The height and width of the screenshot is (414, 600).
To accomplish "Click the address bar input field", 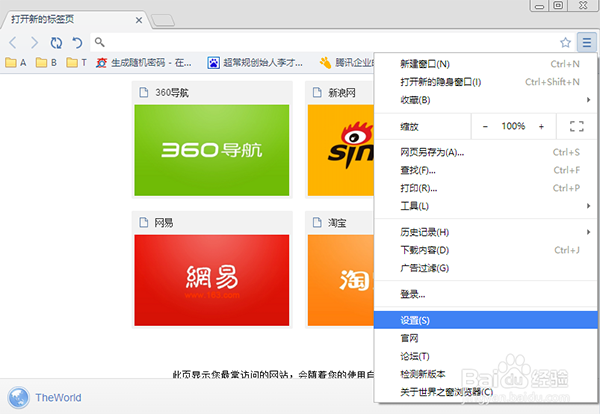I will coord(320,42).
